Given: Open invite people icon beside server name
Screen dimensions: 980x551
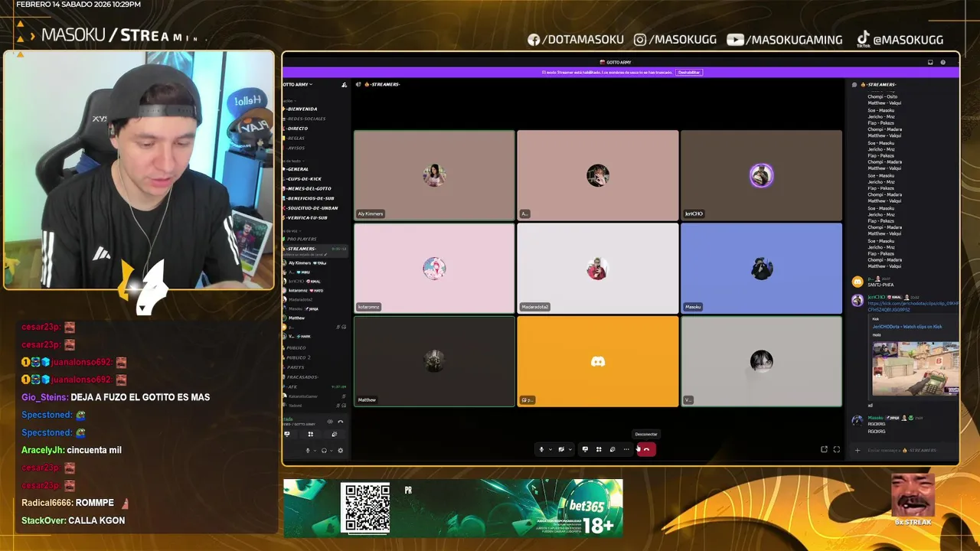Looking at the screenshot, I should point(344,84).
